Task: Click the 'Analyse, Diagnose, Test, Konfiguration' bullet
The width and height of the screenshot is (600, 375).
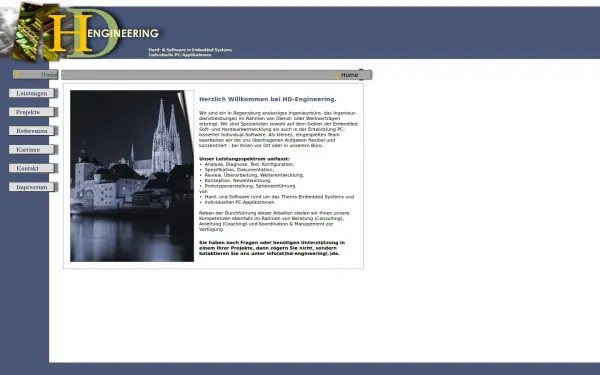Action: [249, 164]
